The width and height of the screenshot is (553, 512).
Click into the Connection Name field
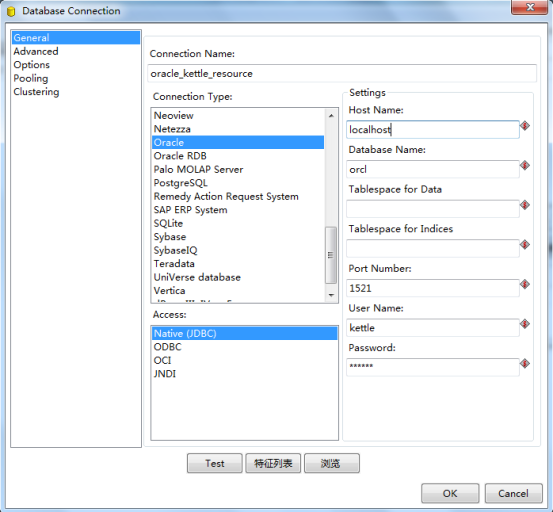(x=342, y=73)
